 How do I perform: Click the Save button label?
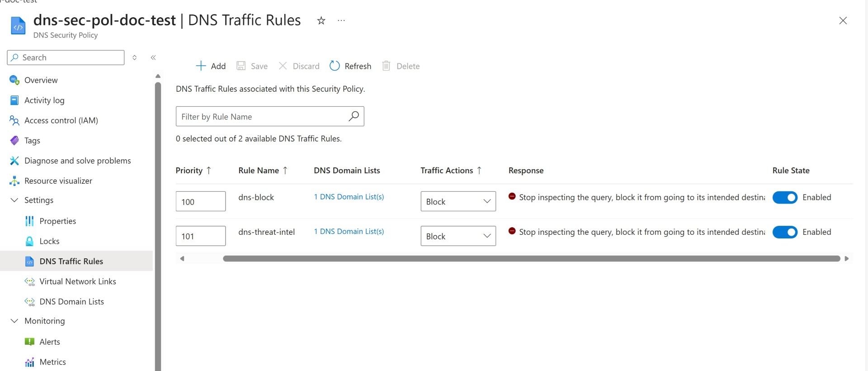click(259, 66)
